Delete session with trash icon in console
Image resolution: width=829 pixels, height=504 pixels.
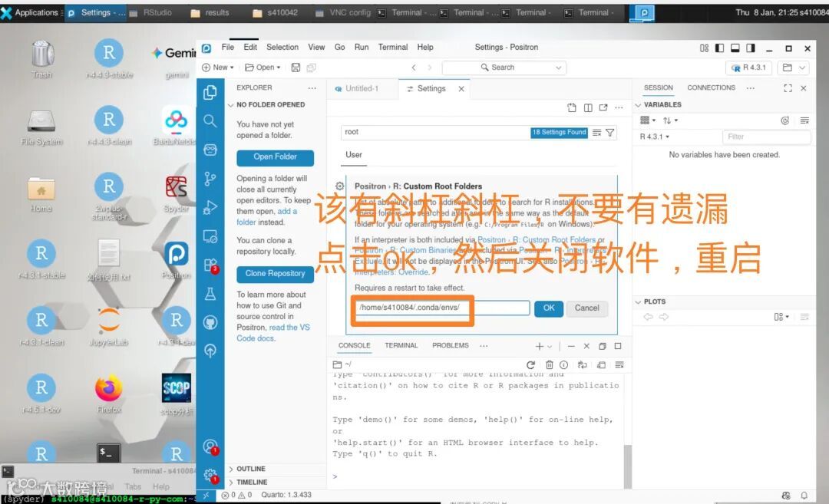550,364
